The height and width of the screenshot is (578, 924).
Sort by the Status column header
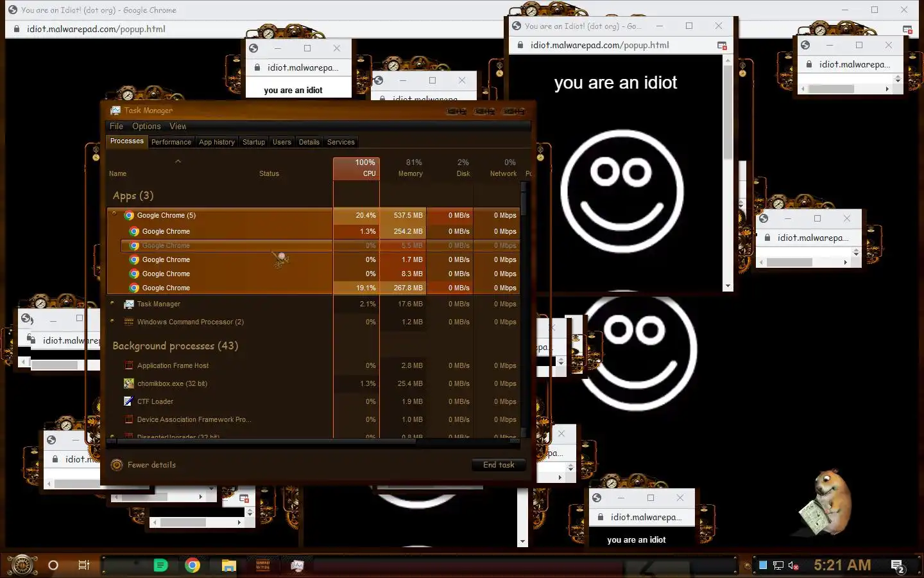[x=269, y=173]
